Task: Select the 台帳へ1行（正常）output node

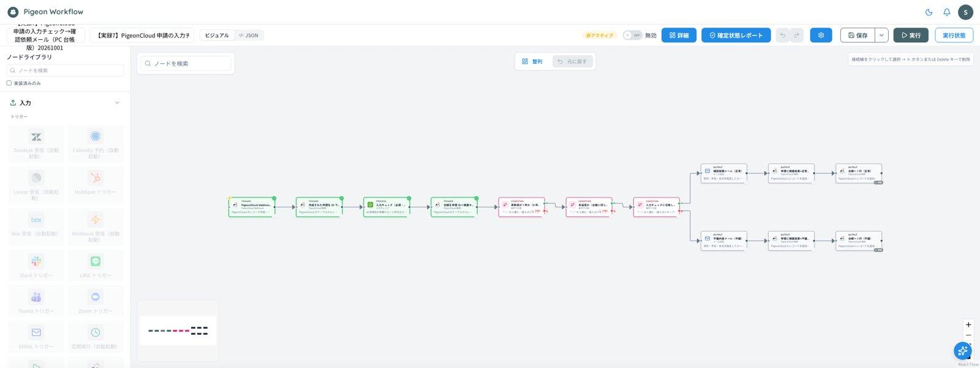Action: [x=859, y=174]
